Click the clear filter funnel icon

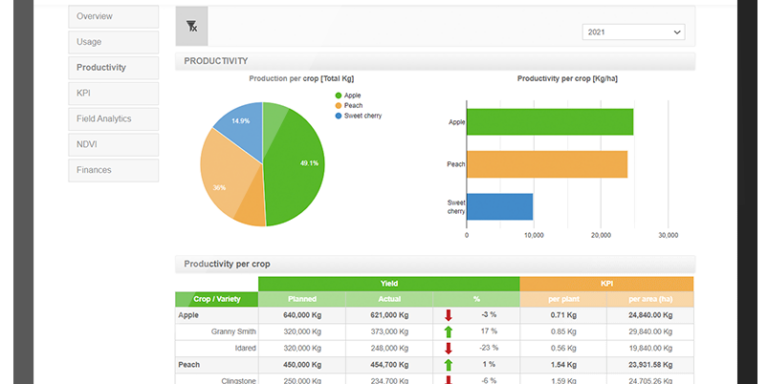(x=192, y=26)
